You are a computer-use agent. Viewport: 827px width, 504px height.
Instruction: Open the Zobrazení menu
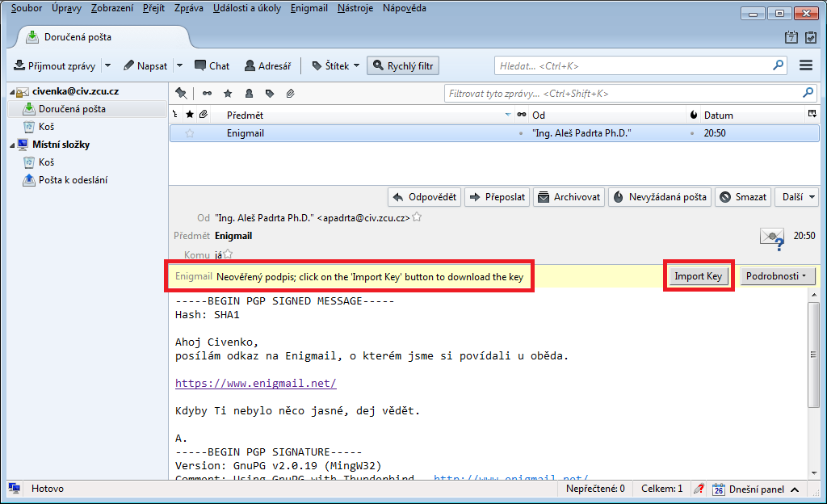pos(111,8)
